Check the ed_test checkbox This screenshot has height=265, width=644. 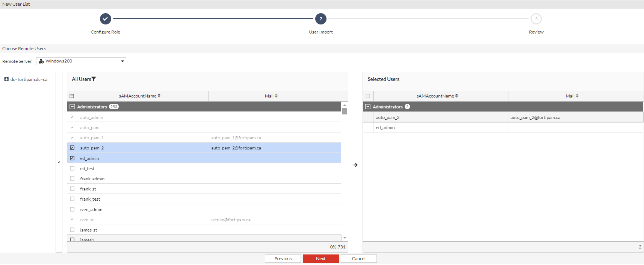click(72, 168)
